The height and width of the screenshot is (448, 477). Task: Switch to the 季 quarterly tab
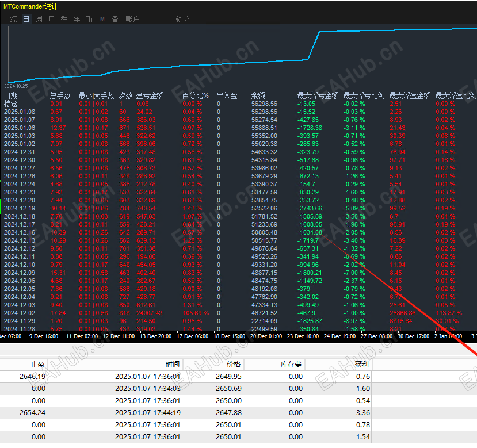pos(64,19)
